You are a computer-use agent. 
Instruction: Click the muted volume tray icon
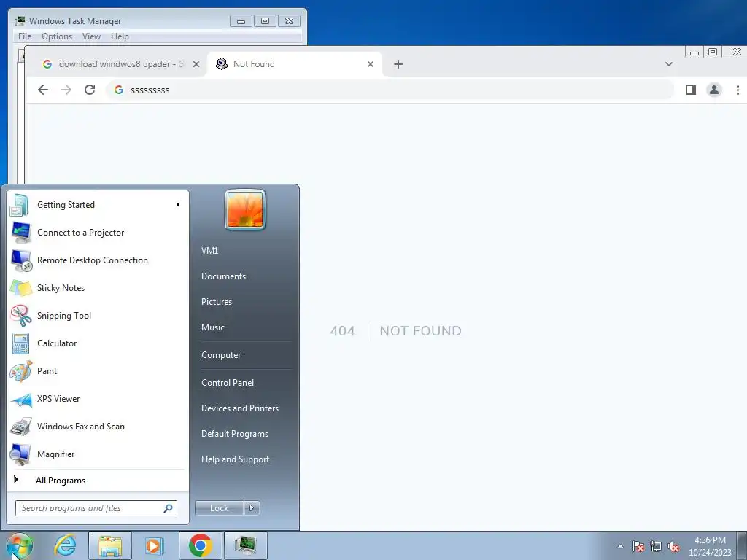pyautogui.click(x=673, y=546)
